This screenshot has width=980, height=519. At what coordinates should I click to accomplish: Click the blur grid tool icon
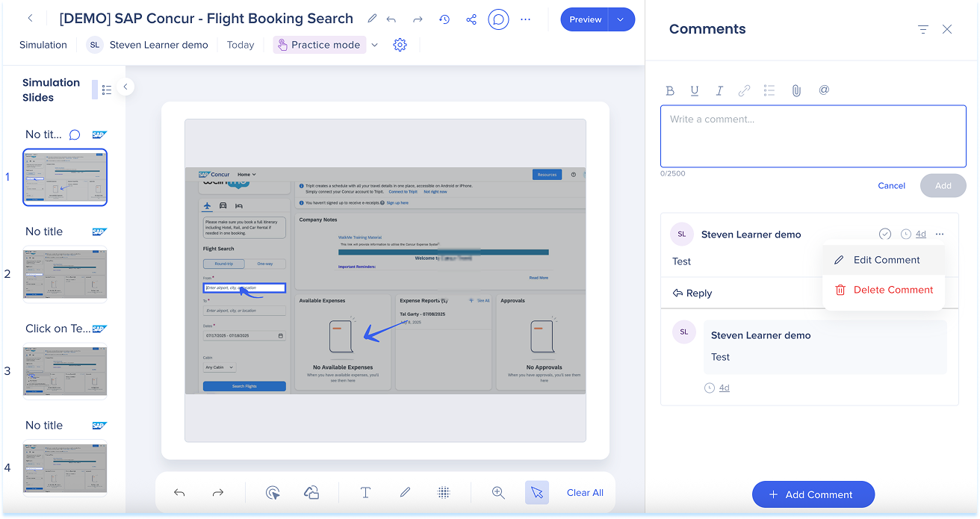click(x=444, y=492)
